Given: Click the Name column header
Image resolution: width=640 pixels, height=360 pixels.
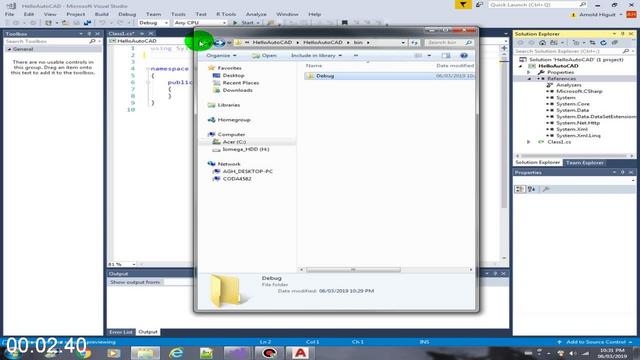Looking at the screenshot, I should tap(314, 66).
